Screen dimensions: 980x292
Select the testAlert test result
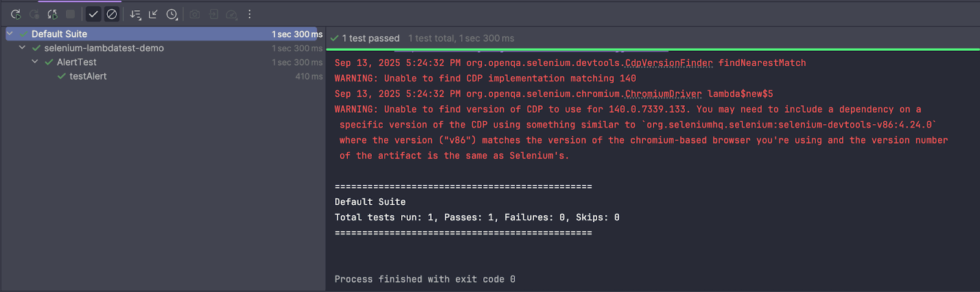pos(88,77)
